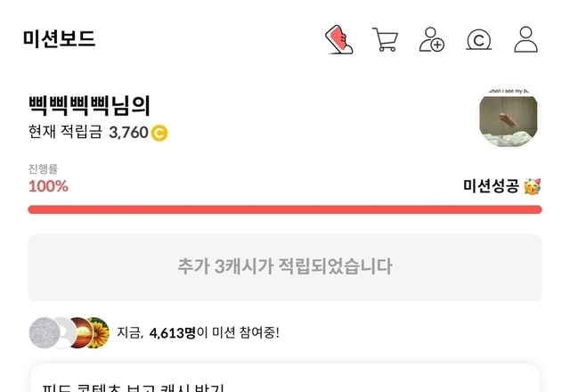This screenshot has width=570, height=392.
Task: Open the add friend icon
Action: pos(432,40)
